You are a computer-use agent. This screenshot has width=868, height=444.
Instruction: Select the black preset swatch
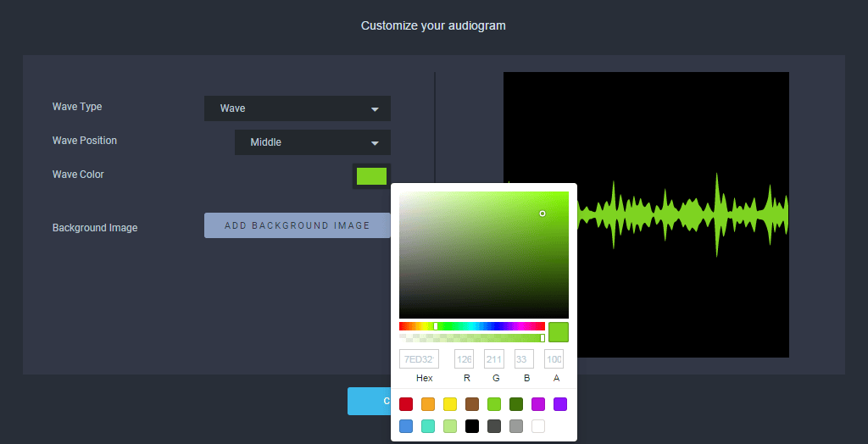click(472, 426)
